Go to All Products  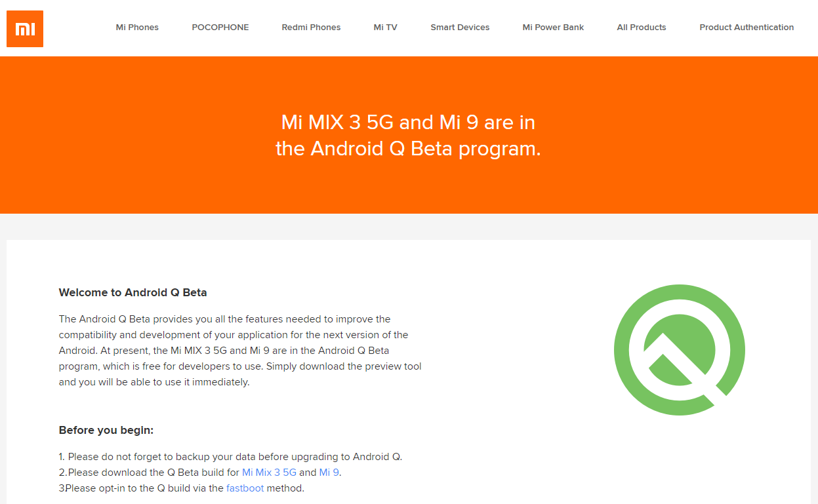click(x=642, y=28)
